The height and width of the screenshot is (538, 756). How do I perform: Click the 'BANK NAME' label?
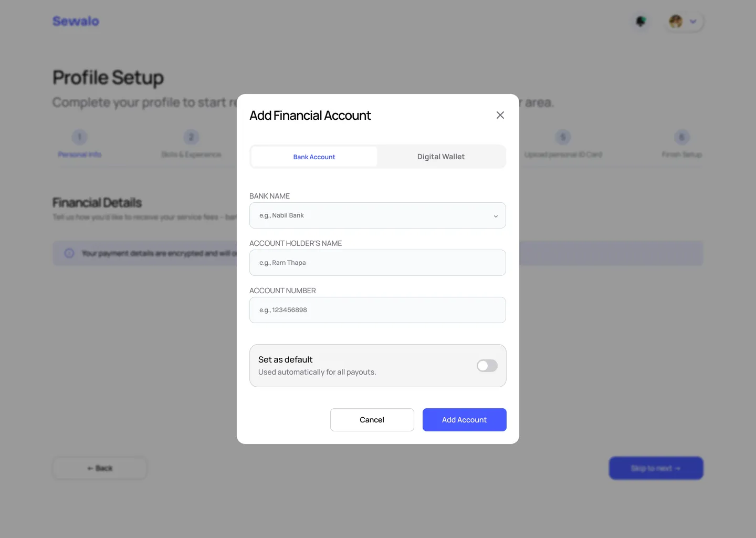(269, 196)
